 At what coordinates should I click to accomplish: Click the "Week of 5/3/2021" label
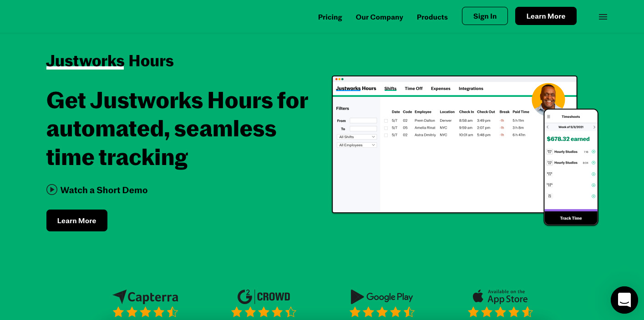[x=571, y=127]
